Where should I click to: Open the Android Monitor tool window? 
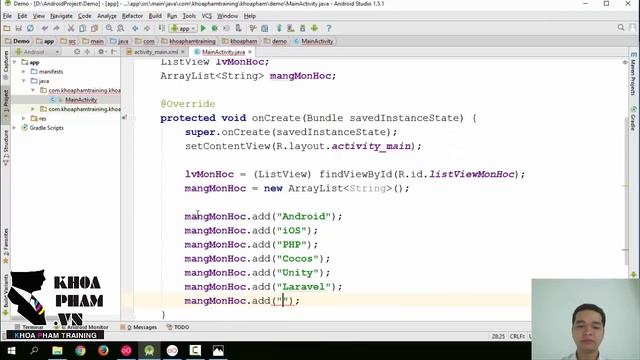(82, 327)
